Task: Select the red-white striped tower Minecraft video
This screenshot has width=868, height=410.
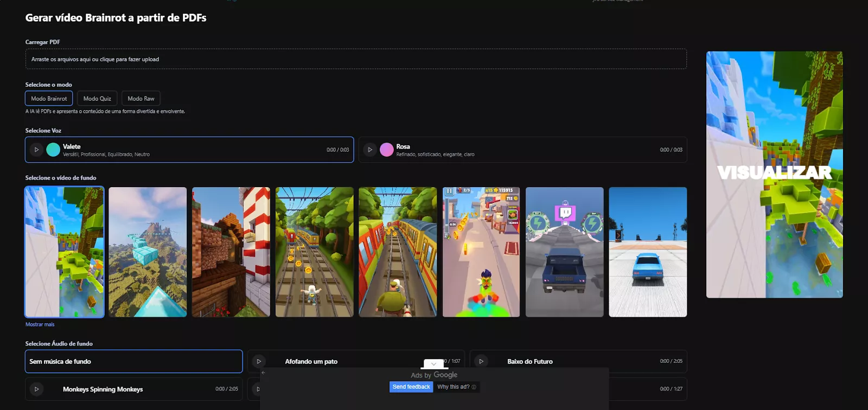Action: pos(231,252)
